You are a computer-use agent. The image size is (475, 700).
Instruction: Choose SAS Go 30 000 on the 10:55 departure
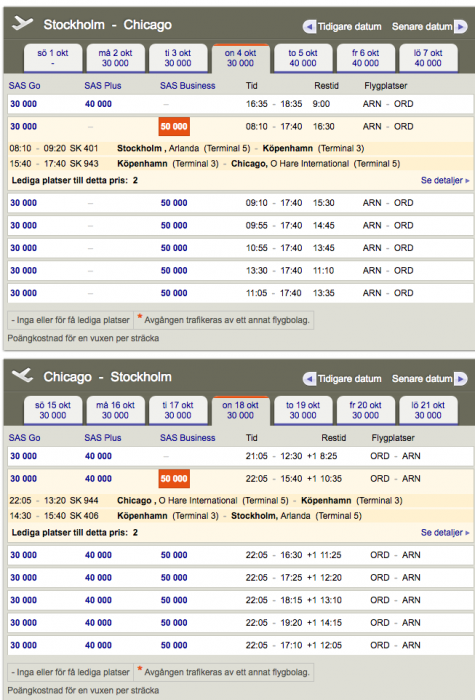pos(24,248)
